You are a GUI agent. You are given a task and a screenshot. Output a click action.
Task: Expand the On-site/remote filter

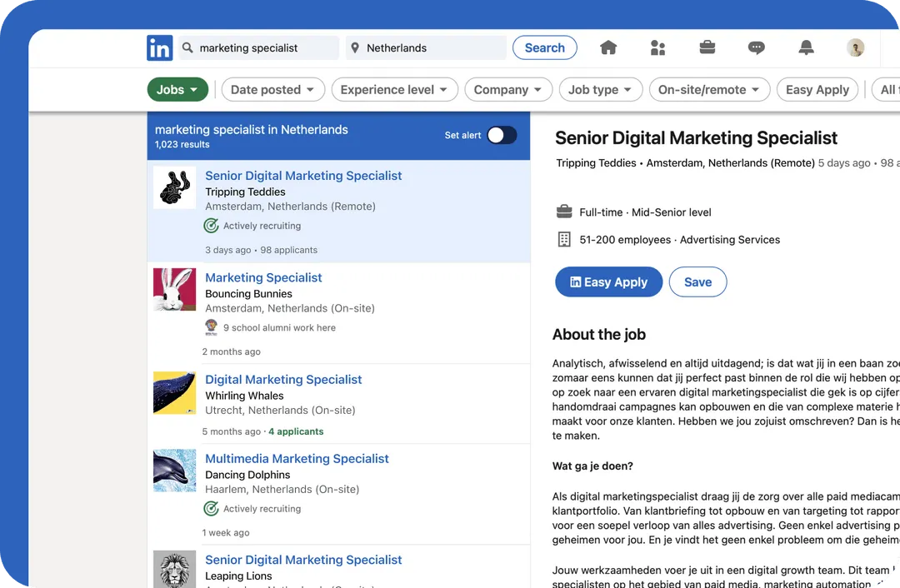click(x=709, y=89)
